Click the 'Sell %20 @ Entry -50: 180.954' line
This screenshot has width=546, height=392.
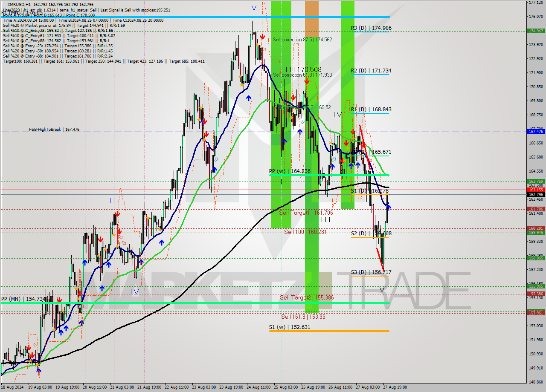[58, 51]
